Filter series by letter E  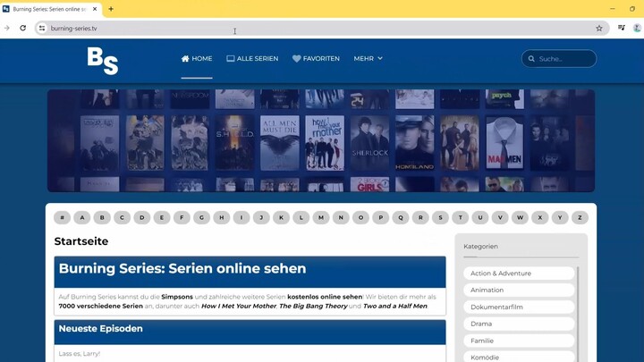tap(162, 217)
